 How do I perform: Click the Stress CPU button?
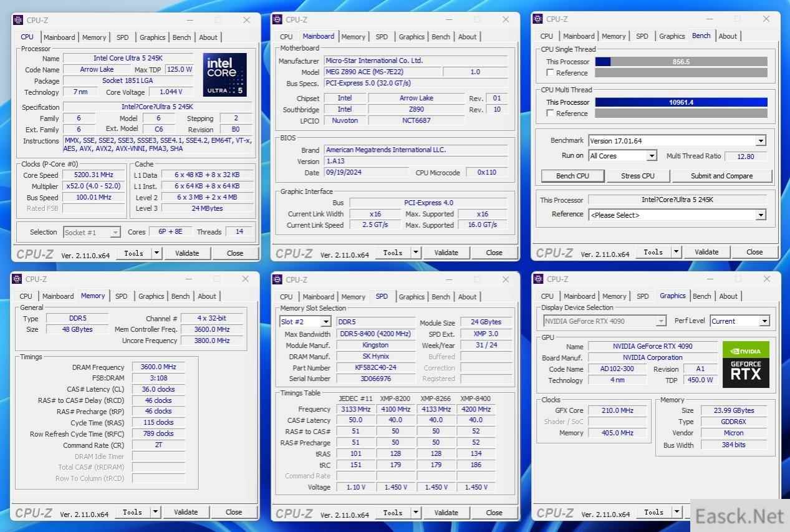coord(637,176)
